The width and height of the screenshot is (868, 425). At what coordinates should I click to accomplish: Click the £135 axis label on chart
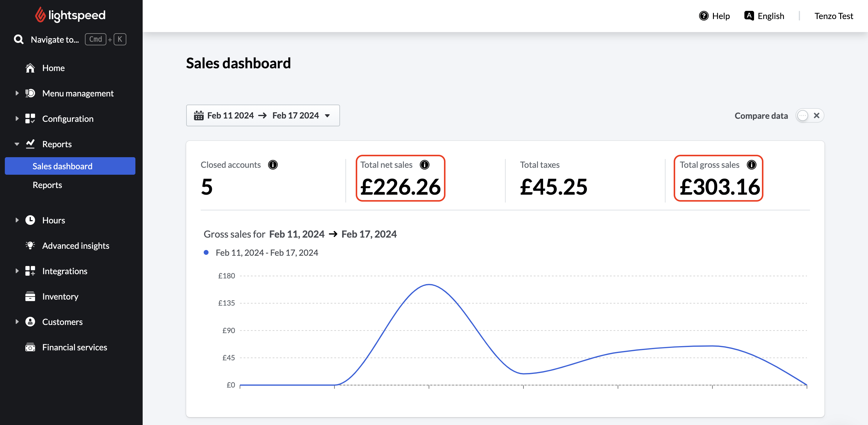[226, 303]
